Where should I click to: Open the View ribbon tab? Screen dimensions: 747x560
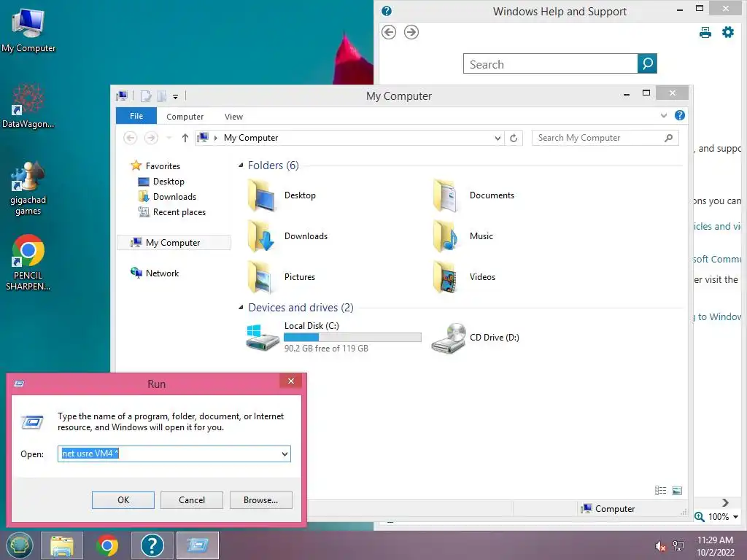[233, 116]
